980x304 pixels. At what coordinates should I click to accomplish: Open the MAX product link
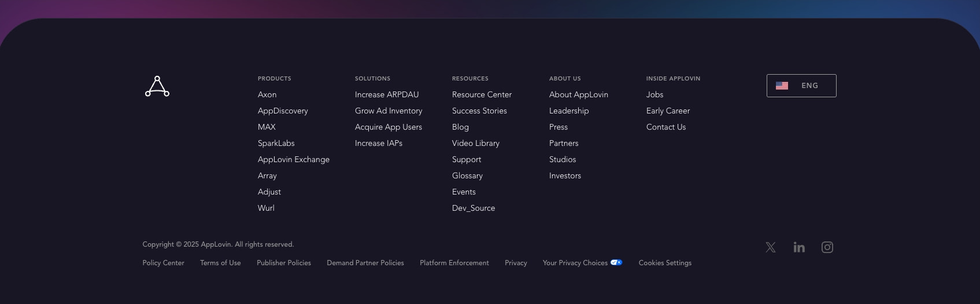click(x=267, y=127)
